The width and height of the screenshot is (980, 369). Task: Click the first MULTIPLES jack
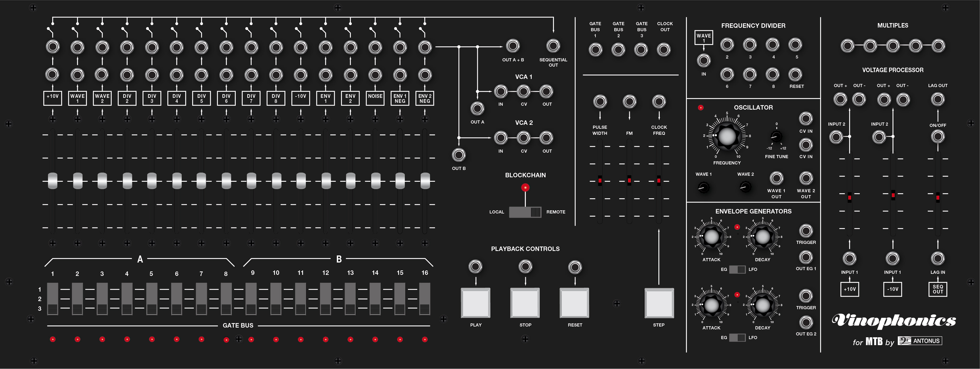click(x=847, y=46)
